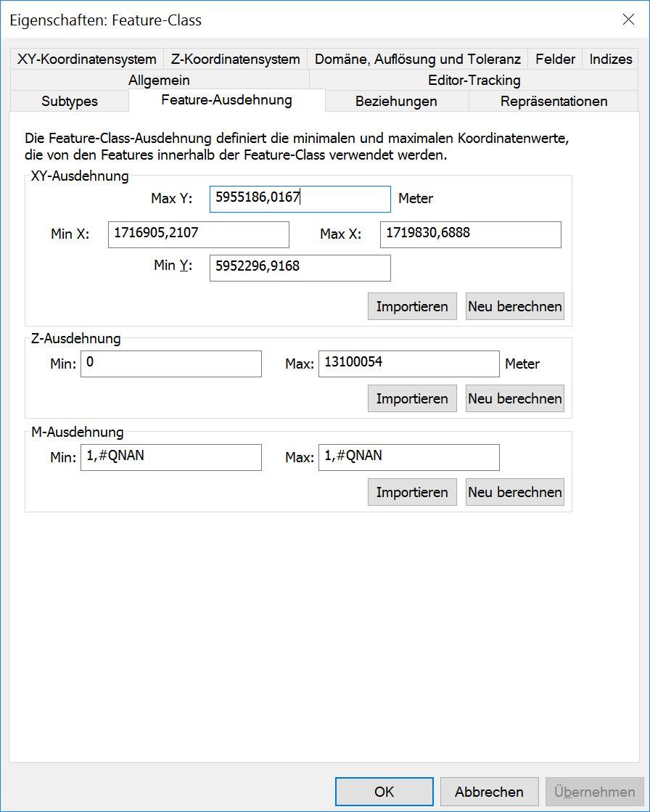Viewport: 650px width, 812px height.
Task: Click Importieren in the XY-Ausdehnung section
Action: pyautogui.click(x=412, y=306)
